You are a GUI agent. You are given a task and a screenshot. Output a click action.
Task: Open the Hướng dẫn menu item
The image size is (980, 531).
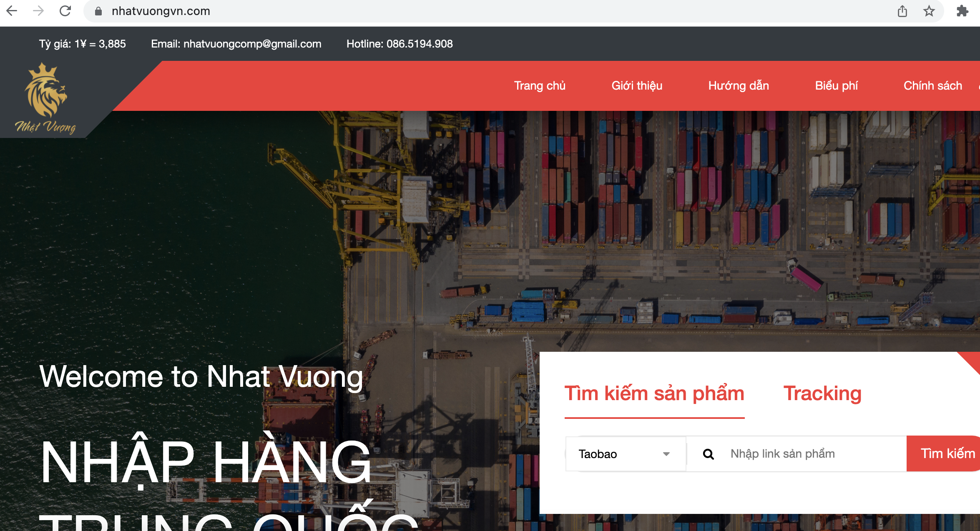point(739,85)
